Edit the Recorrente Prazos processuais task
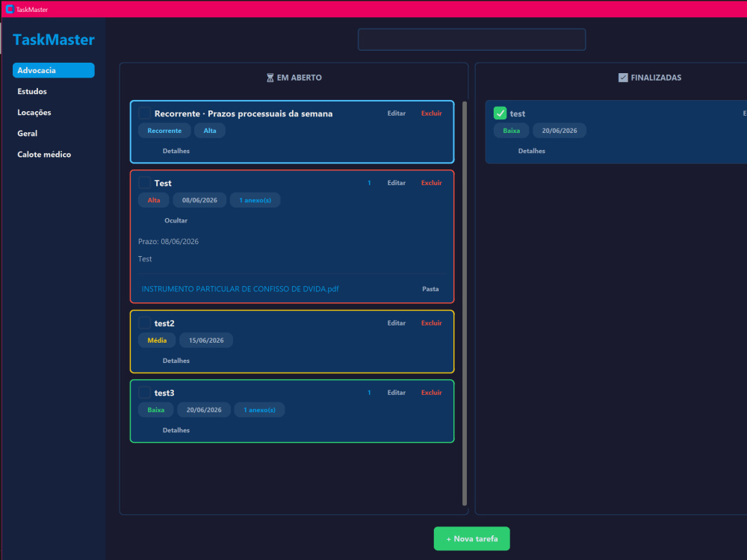This screenshot has height=560, width=747. tap(397, 113)
